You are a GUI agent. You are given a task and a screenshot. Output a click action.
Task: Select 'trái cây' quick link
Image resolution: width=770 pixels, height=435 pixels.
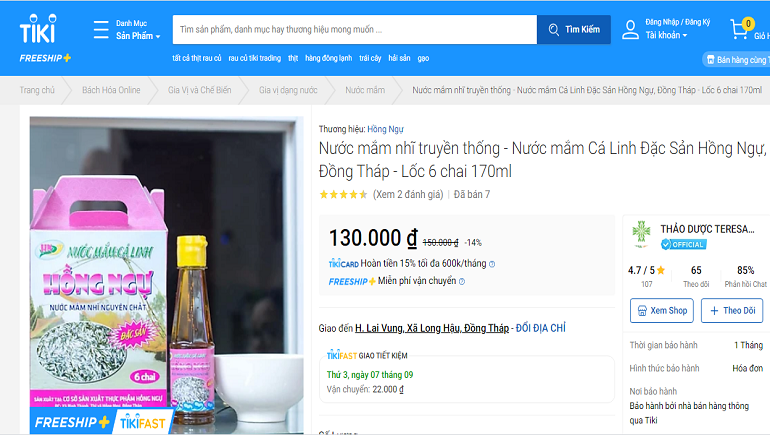pos(370,58)
